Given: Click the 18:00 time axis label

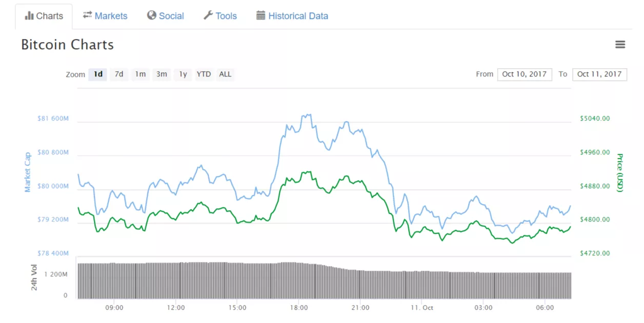Looking at the screenshot, I should pyautogui.click(x=299, y=308).
